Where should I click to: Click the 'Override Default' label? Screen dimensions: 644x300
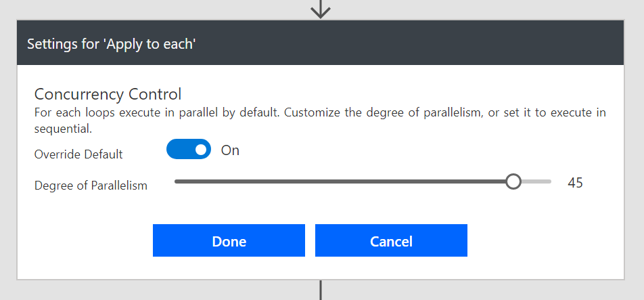[x=78, y=154]
